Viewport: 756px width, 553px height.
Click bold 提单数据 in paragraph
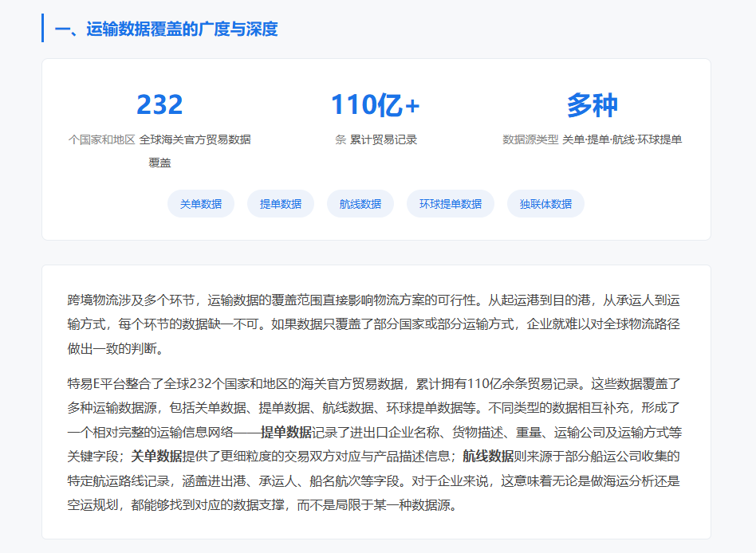tap(286, 432)
